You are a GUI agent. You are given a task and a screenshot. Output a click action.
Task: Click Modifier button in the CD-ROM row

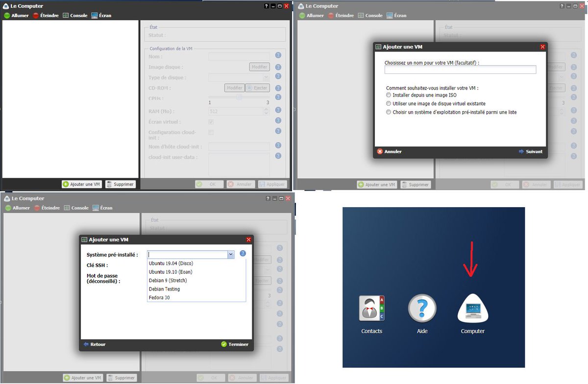(x=234, y=88)
